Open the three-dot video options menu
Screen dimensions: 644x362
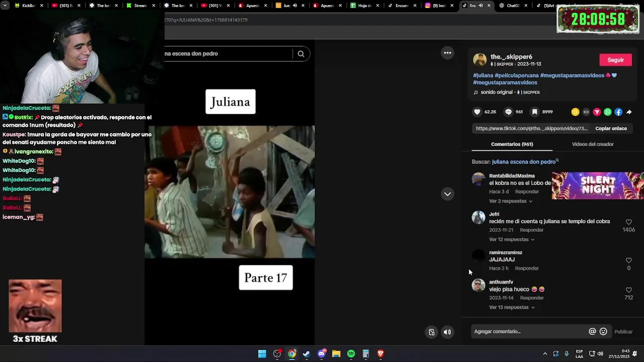coord(447,53)
